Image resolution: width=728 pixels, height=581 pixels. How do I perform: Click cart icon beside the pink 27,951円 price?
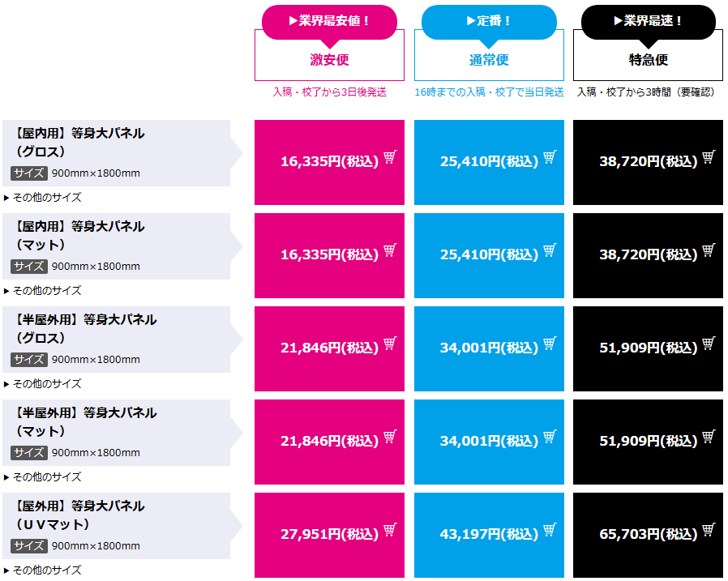tap(390, 530)
